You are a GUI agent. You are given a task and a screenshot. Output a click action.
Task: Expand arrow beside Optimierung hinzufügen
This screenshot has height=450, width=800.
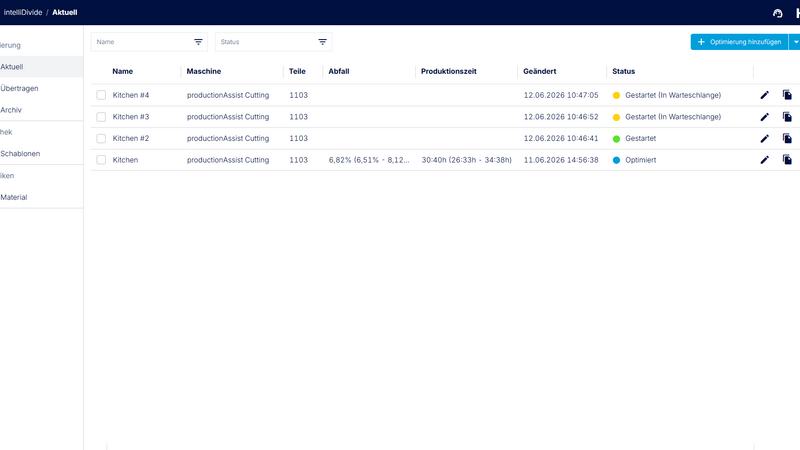[795, 42]
